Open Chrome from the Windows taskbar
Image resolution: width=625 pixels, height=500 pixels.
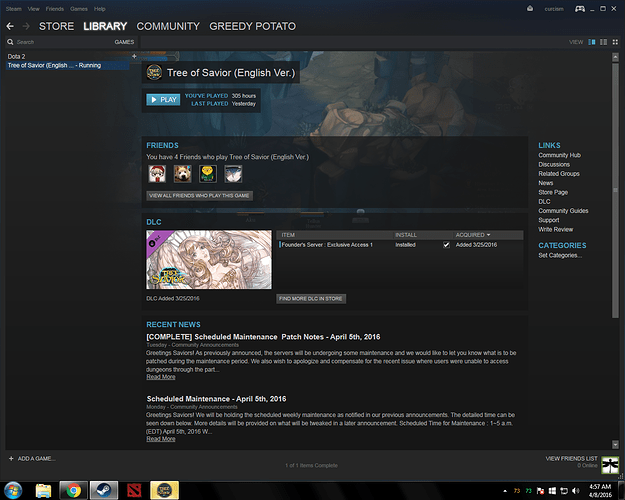[x=71, y=490]
